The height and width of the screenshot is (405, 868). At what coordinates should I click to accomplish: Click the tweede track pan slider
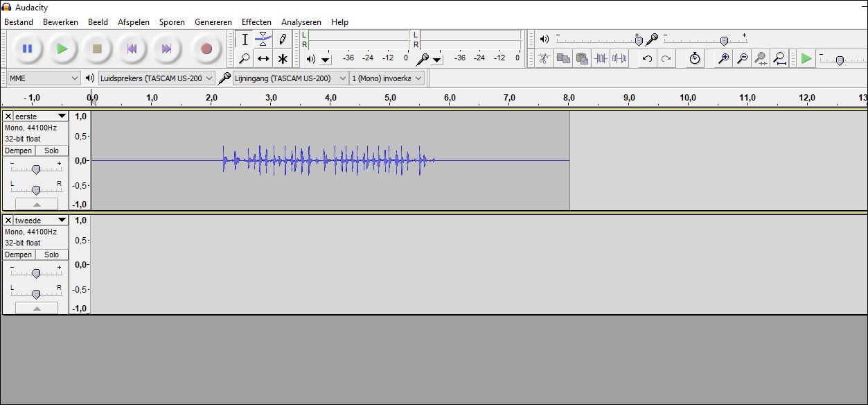pos(37,294)
